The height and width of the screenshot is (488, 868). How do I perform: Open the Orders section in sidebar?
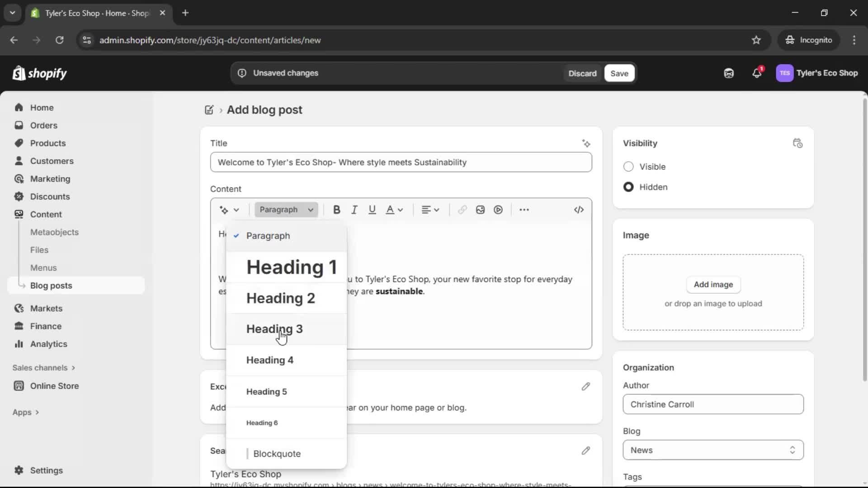(x=43, y=125)
